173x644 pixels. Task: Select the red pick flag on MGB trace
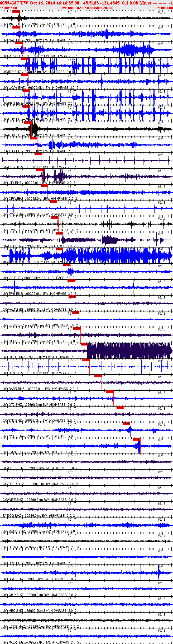tap(28, 122)
